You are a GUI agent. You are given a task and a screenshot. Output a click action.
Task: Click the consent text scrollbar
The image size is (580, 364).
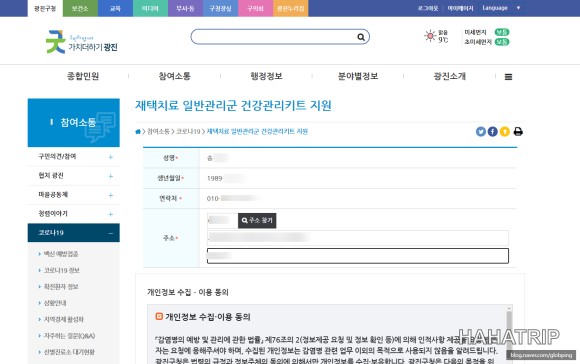click(509, 334)
